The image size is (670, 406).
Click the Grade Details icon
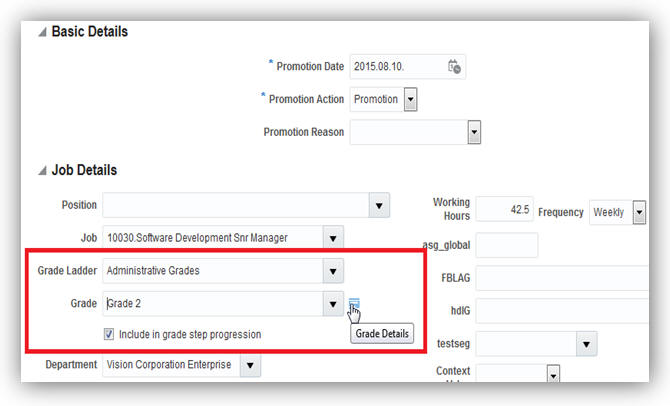pos(355,305)
